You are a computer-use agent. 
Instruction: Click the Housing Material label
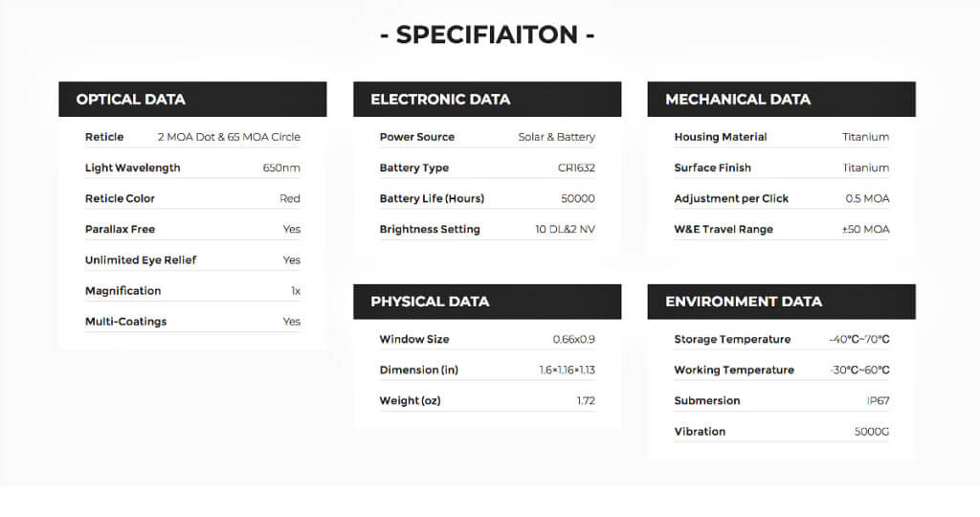721,137
